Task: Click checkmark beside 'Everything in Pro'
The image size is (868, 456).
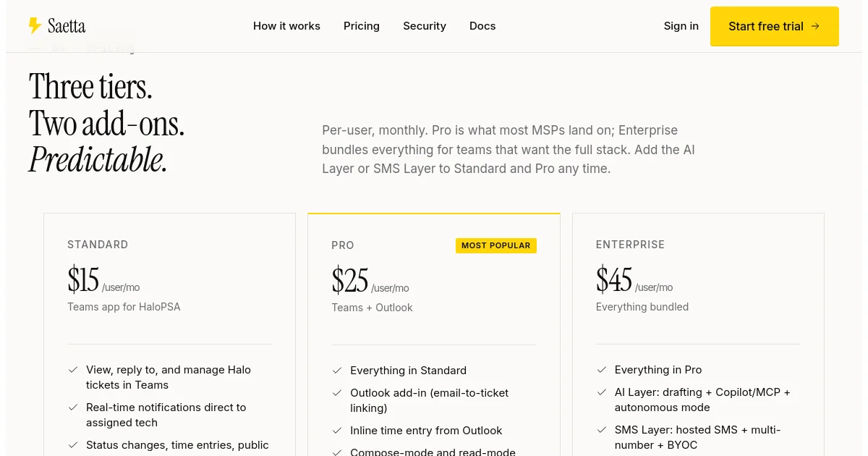Action: coord(601,369)
